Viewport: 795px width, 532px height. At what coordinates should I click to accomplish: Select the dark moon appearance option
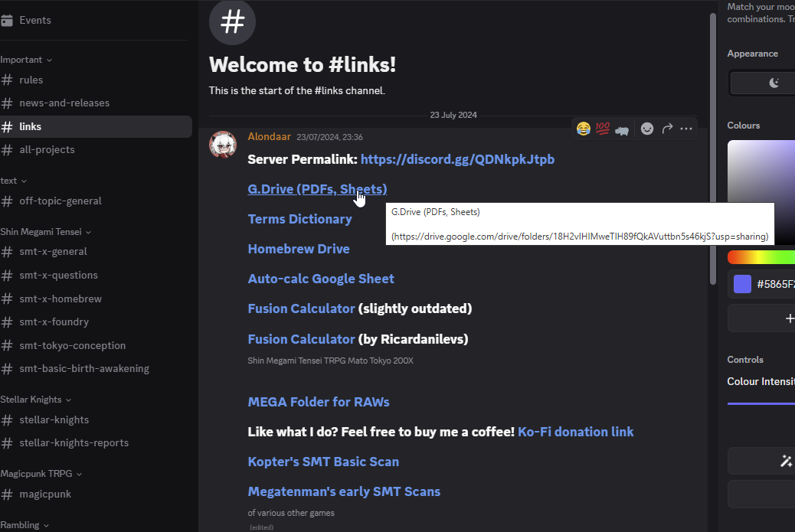click(762, 83)
